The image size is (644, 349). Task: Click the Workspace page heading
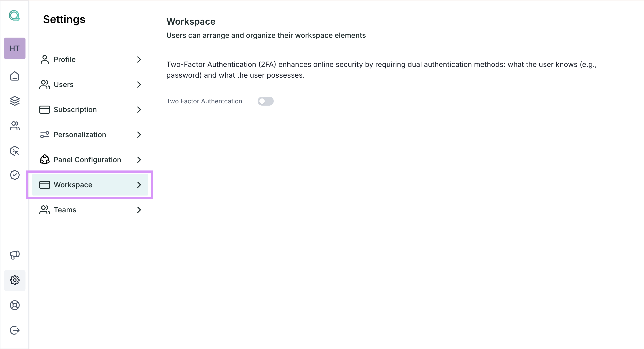click(191, 21)
